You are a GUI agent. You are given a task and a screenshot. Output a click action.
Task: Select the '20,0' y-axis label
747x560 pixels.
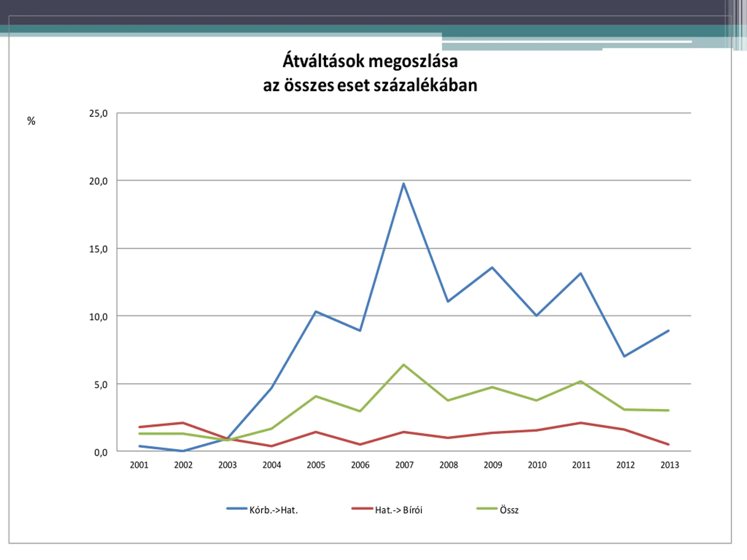tap(98, 181)
